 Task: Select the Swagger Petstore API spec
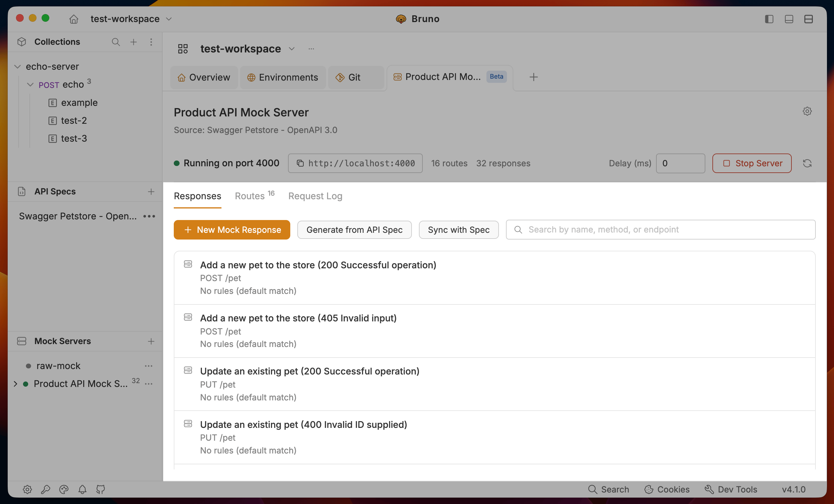(77, 216)
